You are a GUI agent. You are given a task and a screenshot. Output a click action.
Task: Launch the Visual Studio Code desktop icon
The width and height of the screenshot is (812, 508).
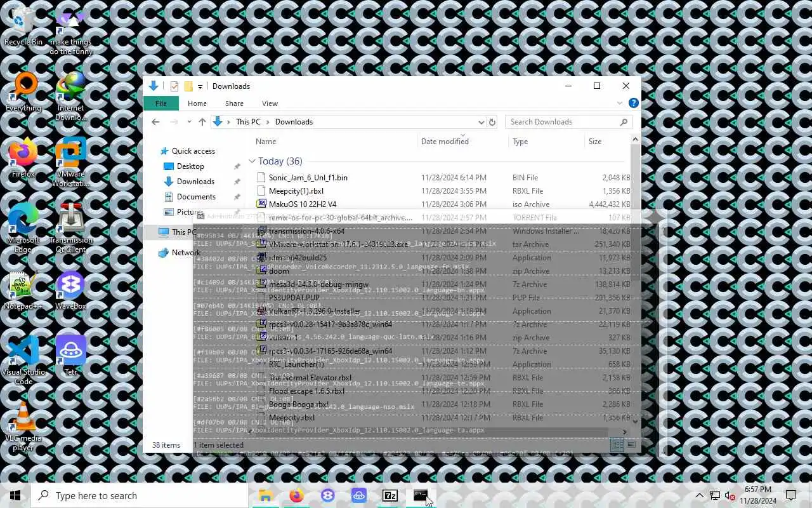coord(23,361)
